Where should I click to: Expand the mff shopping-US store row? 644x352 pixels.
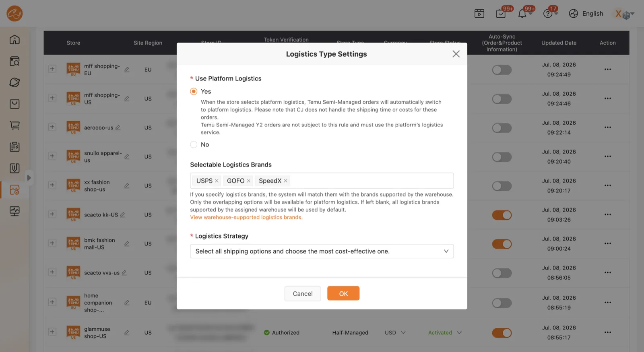tap(52, 98)
